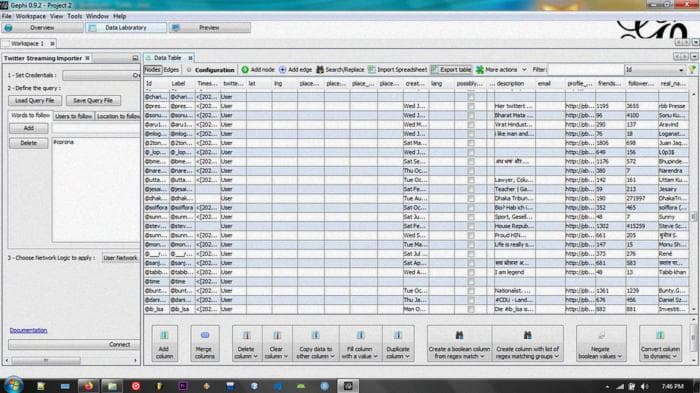Open Create a boolean column from regex match
700x393 pixels.
tap(459, 343)
